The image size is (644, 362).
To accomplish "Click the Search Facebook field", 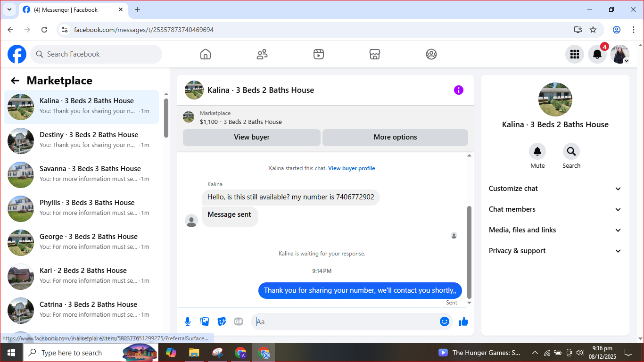I will pyautogui.click(x=96, y=54).
